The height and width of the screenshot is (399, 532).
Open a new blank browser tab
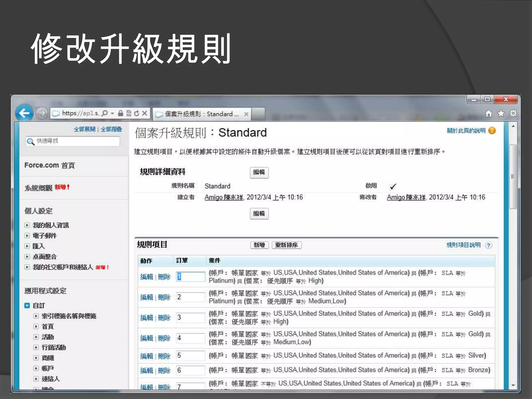point(258,114)
